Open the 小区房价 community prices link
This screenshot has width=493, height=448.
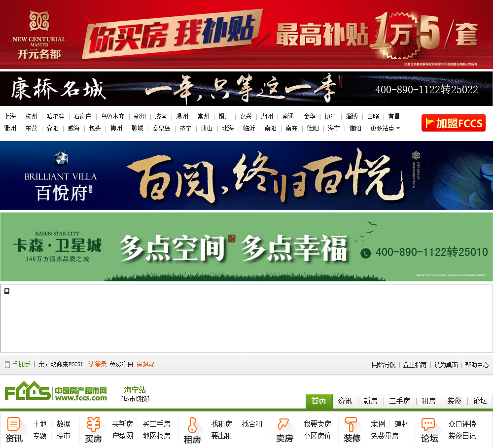click(x=317, y=436)
